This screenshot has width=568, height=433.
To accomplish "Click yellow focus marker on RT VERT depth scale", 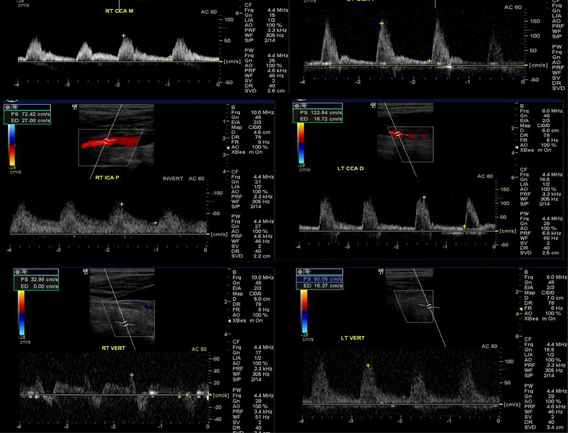I will tap(229, 321).
